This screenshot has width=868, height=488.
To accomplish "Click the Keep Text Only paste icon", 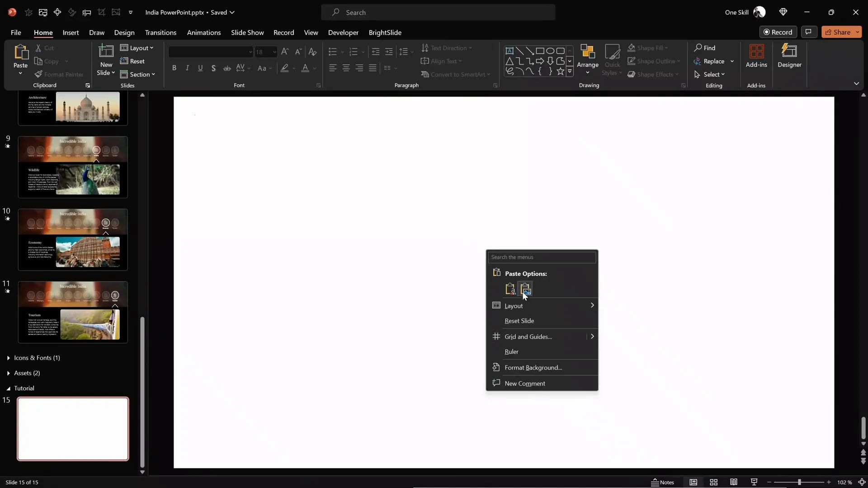I will [x=510, y=289].
